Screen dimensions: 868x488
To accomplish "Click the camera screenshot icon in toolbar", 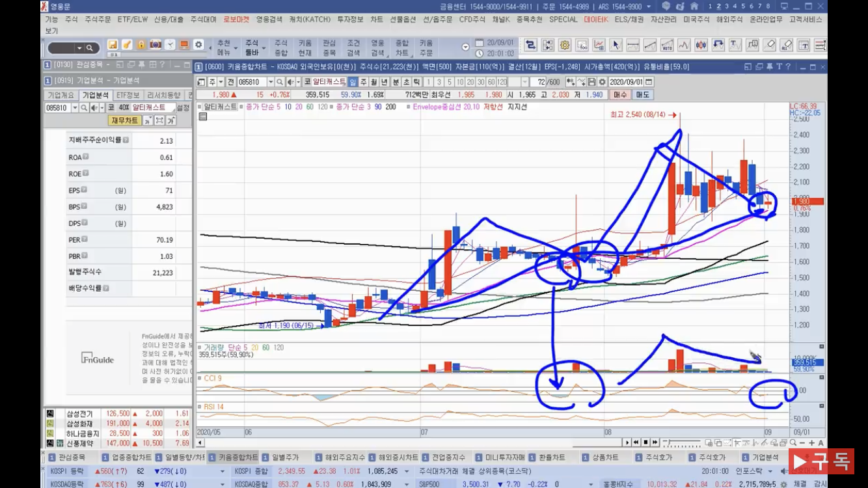I will coord(156,45).
